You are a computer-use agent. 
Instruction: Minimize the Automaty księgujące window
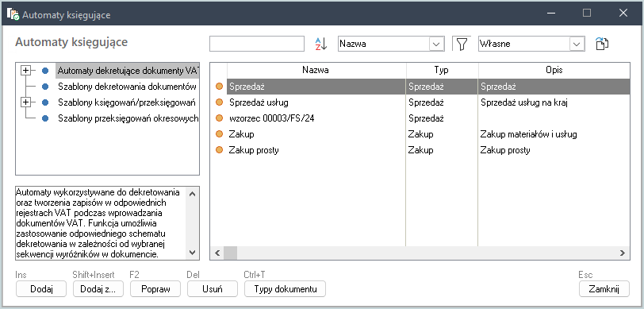[x=550, y=13]
